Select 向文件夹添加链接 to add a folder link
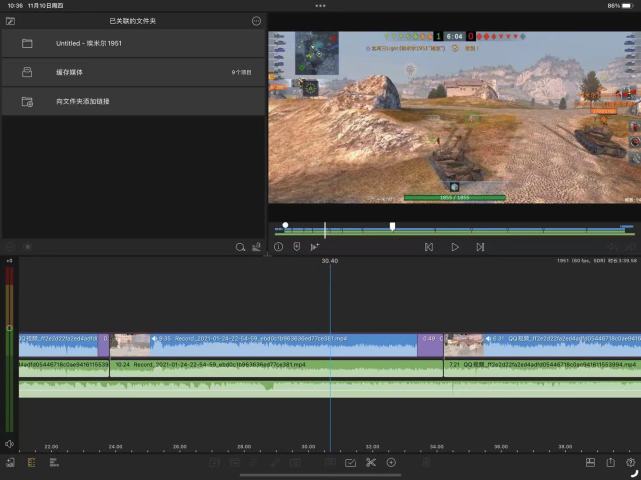The image size is (641, 480). [134, 101]
